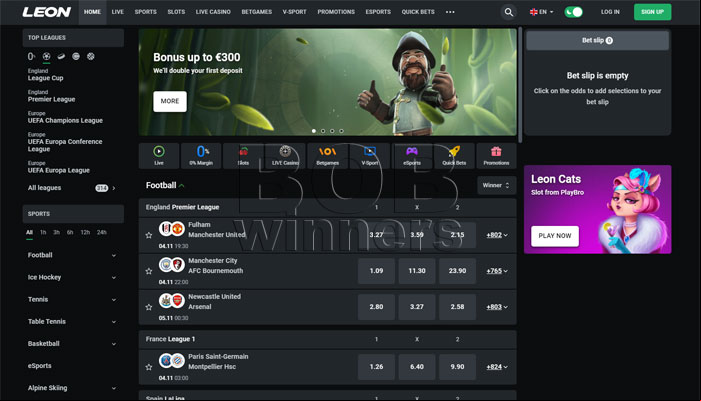Open the EN language dropdown

[x=541, y=12]
